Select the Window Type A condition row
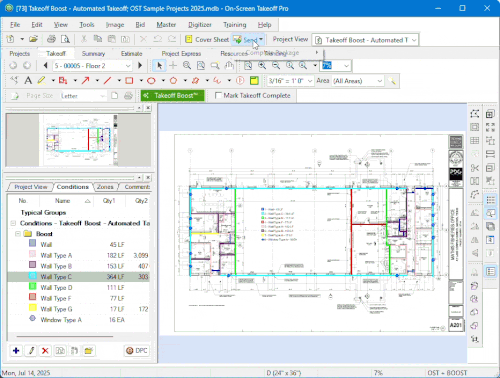 point(79,320)
